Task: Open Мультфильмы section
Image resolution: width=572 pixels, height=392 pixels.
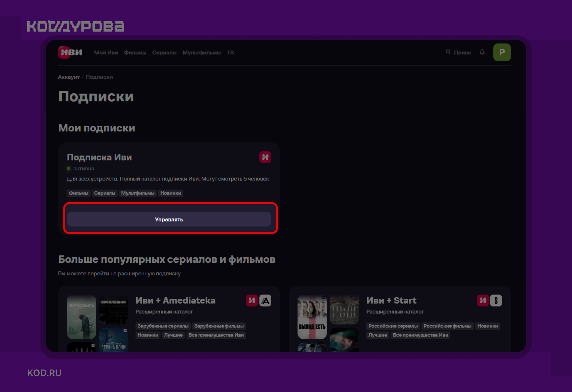Action: pyautogui.click(x=201, y=53)
